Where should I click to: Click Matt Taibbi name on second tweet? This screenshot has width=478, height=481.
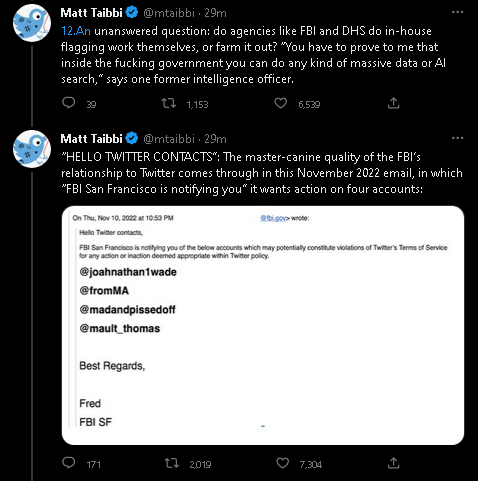point(92,139)
